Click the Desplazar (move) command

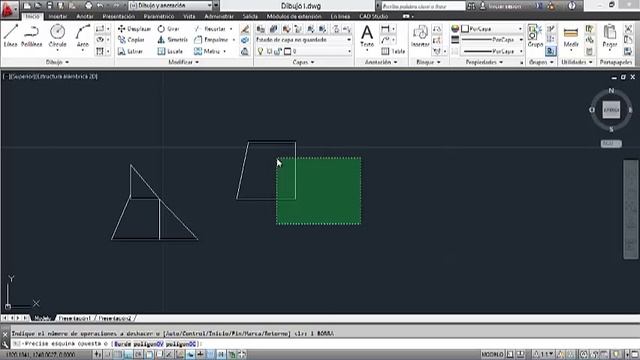tap(134, 29)
